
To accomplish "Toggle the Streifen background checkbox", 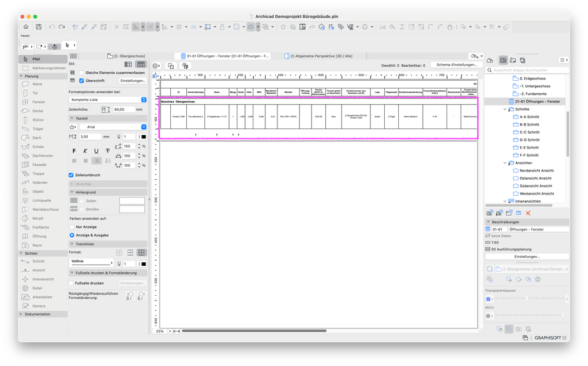I will (x=82, y=209).
